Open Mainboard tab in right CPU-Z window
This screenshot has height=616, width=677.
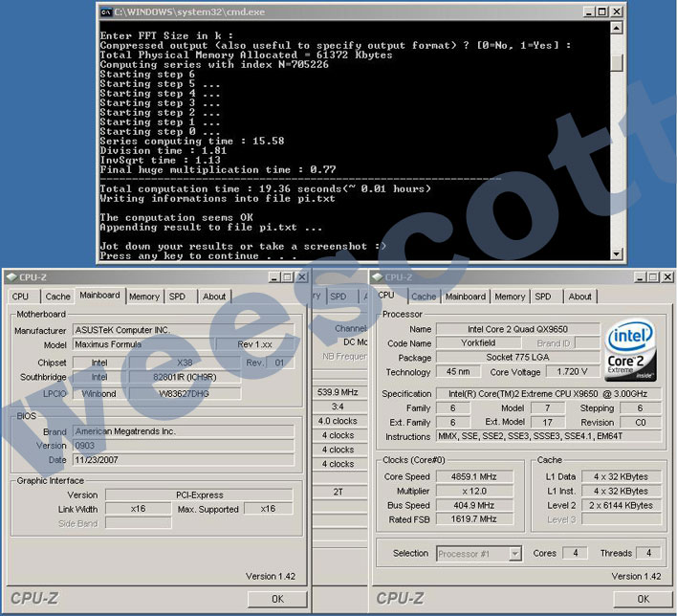point(466,297)
